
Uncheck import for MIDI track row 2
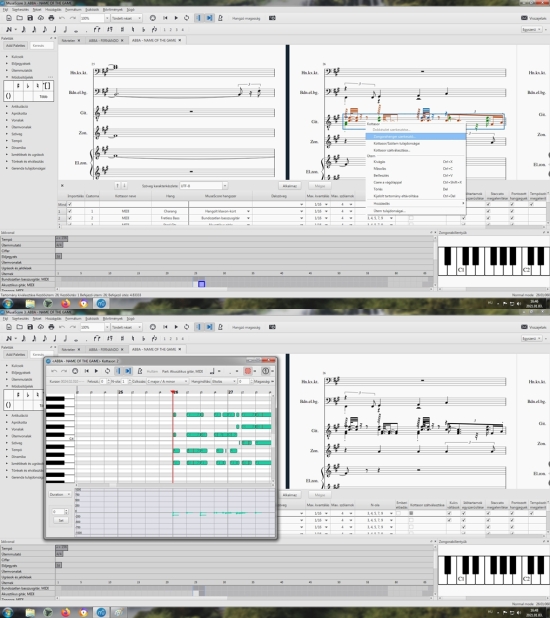(x=70, y=218)
